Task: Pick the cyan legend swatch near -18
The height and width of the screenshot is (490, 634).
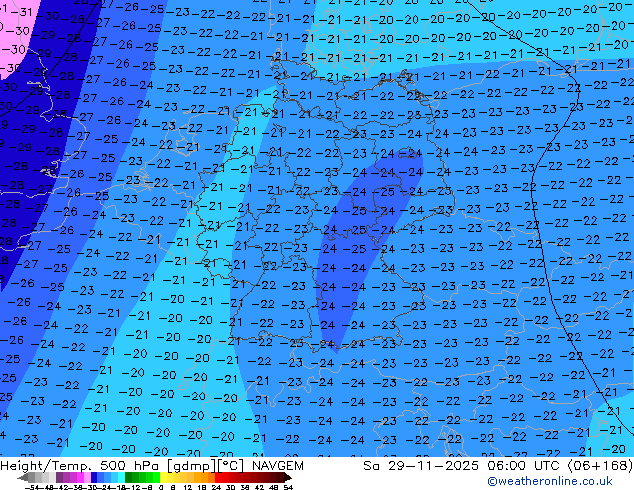Action: (x=121, y=478)
